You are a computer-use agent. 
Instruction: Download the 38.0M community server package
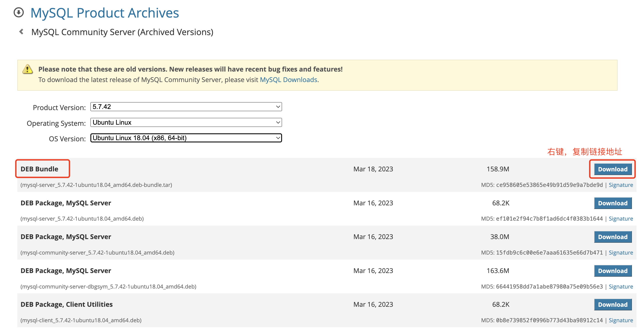pyautogui.click(x=613, y=237)
